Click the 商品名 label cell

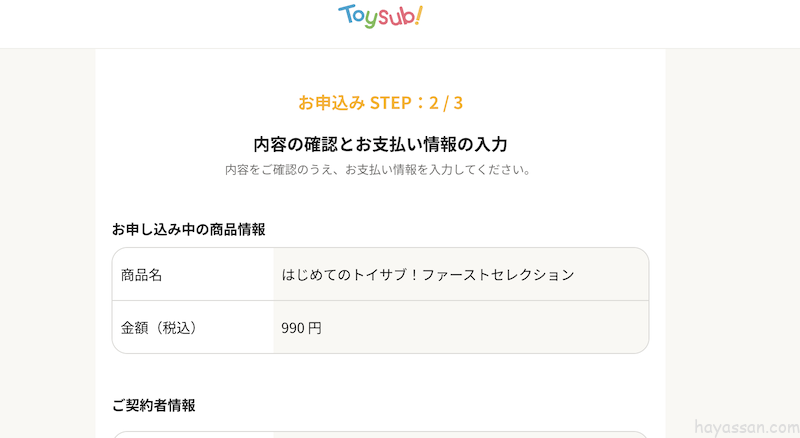[x=141, y=274]
